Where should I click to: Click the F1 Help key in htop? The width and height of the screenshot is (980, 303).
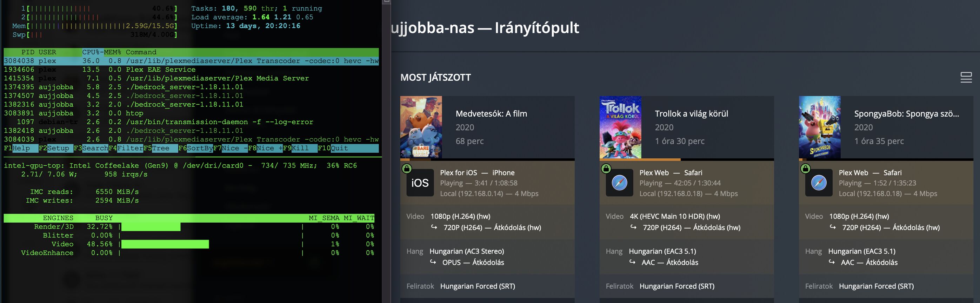pos(21,148)
